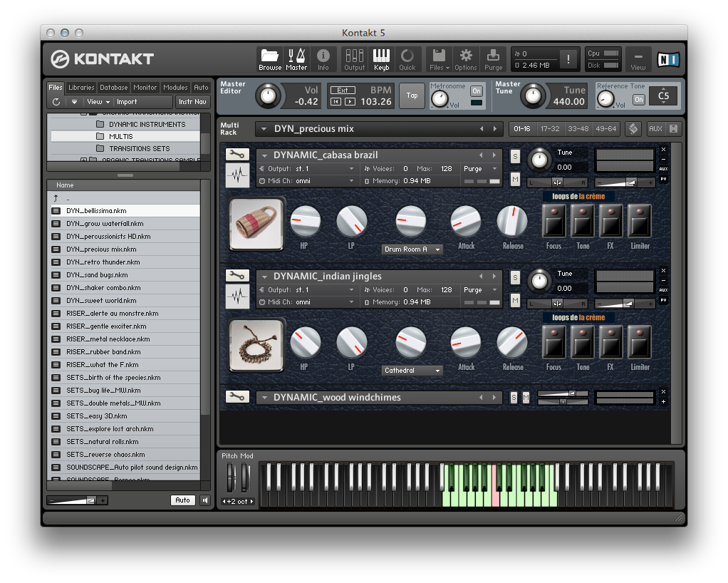Click the AUX button in rack header
The image size is (728, 583).
[655, 129]
